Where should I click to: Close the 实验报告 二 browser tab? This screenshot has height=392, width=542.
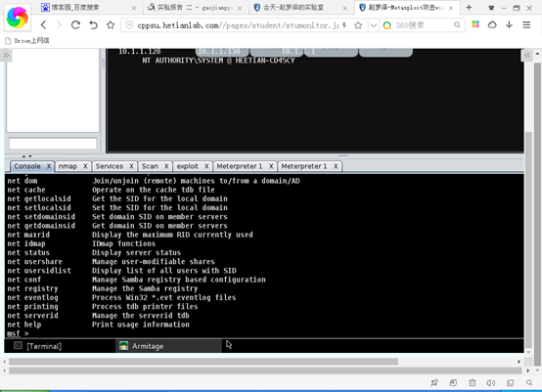(x=240, y=8)
